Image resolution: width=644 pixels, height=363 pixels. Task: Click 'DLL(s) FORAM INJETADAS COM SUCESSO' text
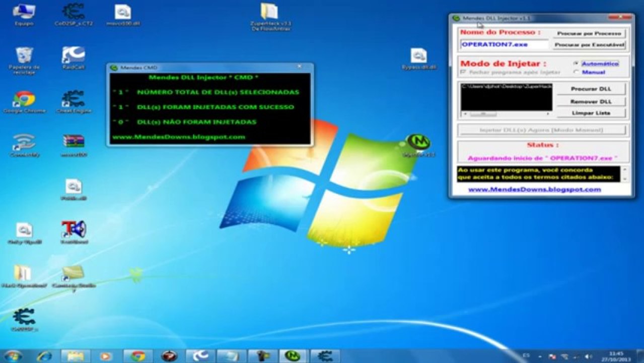216,107
